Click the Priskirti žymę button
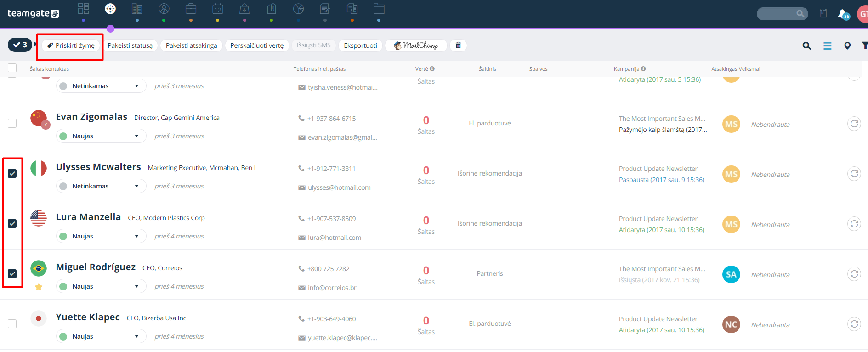Image resolution: width=868 pixels, height=352 pixels. click(x=71, y=45)
